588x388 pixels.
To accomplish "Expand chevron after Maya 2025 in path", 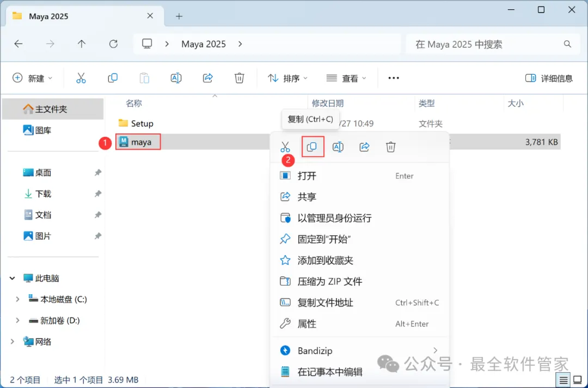I will (240, 44).
